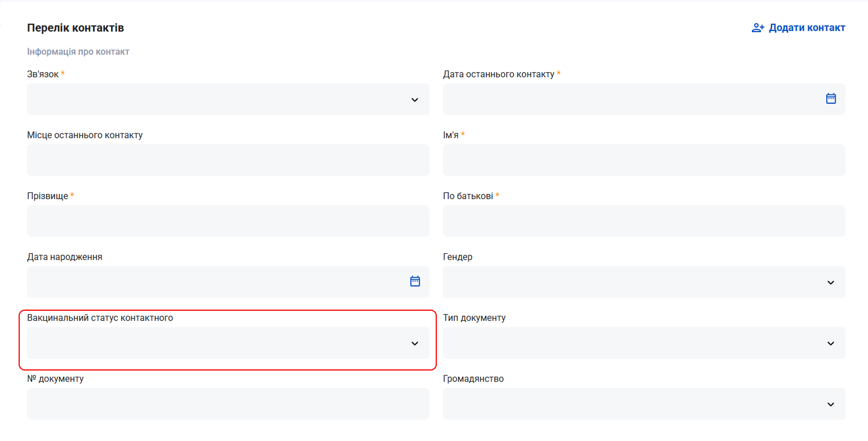Viewport: 868px width, 441px height.
Task: Click the Перелік контактів heading
Action: tap(76, 28)
